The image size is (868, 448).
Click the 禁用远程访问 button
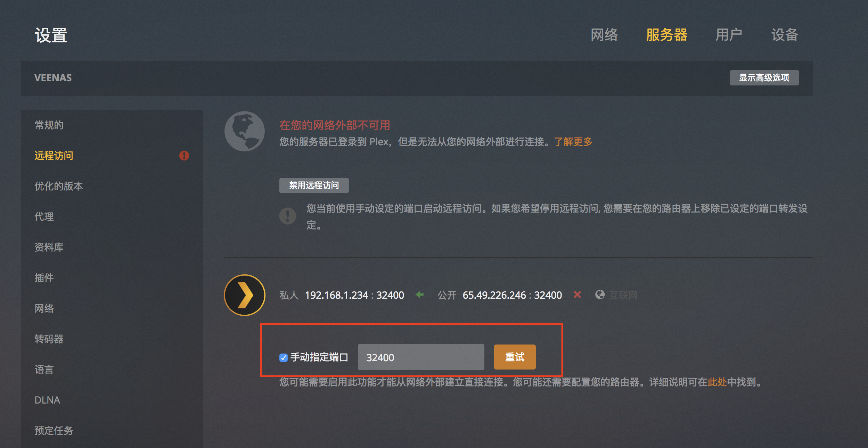314,185
